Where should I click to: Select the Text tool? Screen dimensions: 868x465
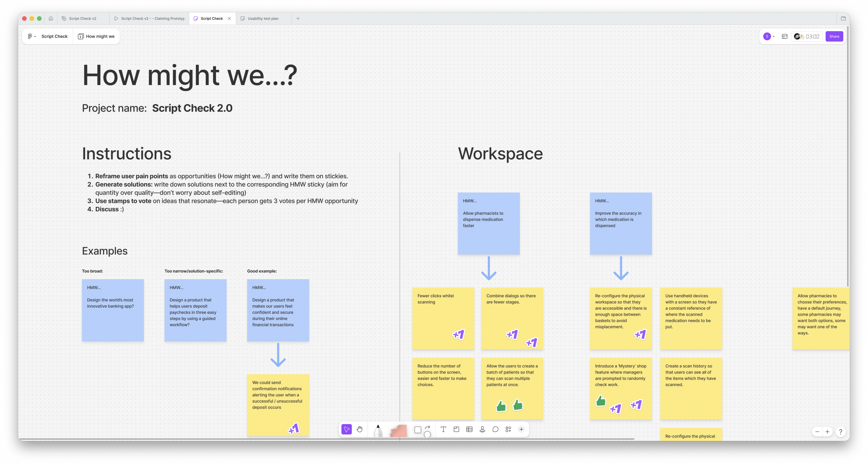pos(443,429)
